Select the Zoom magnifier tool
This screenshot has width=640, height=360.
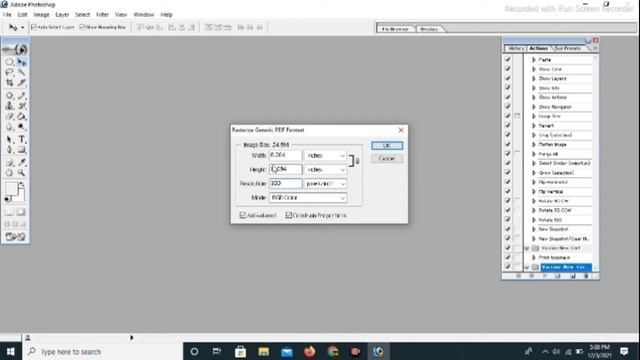coord(22,173)
